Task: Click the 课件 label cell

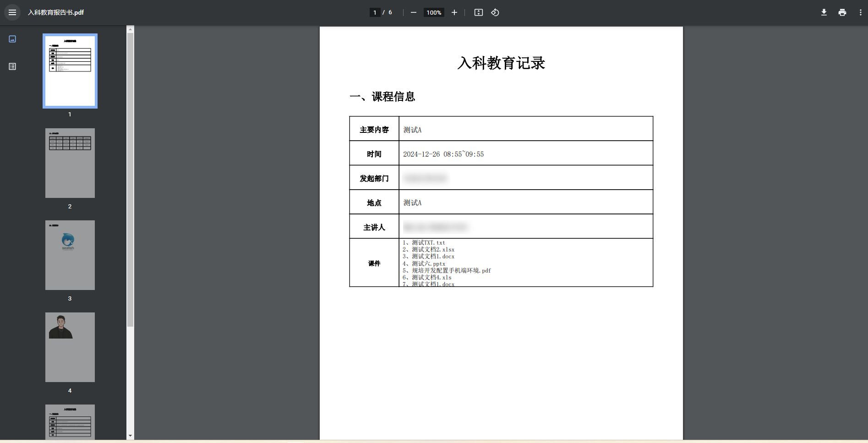Action: click(374, 263)
